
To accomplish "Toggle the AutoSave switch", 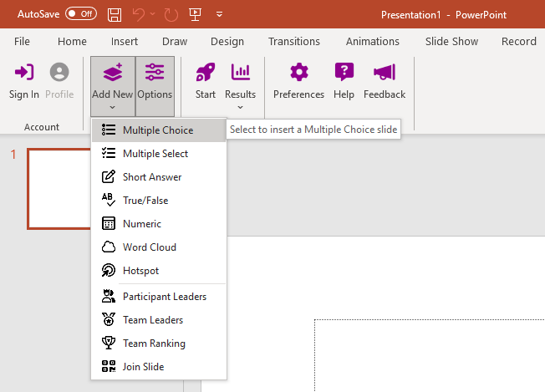I will tap(81, 14).
